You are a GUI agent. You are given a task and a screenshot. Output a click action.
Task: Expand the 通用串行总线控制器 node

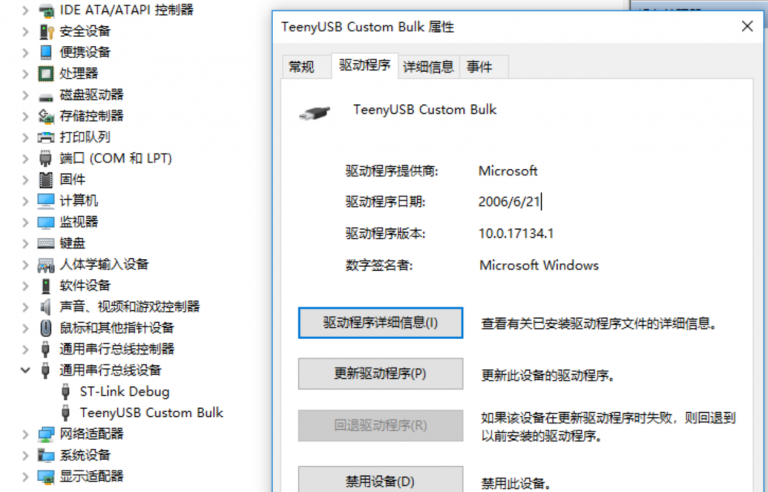pyautogui.click(x=25, y=349)
